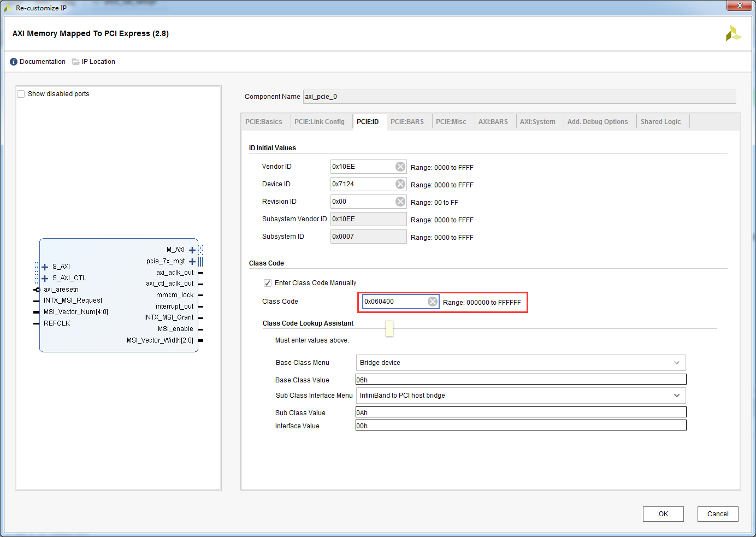Clear the Revision ID field with its X icon
This screenshot has width=756, height=537.
[400, 202]
